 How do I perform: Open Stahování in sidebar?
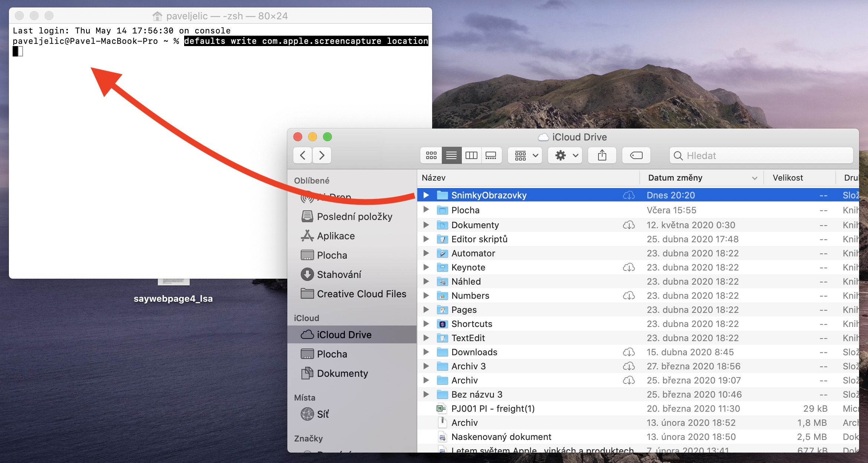point(339,275)
